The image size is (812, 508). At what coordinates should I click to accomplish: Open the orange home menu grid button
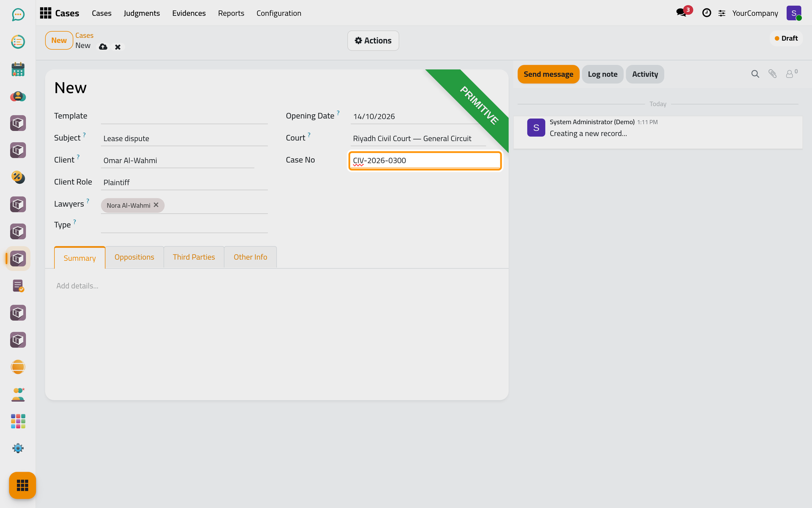[22, 485]
